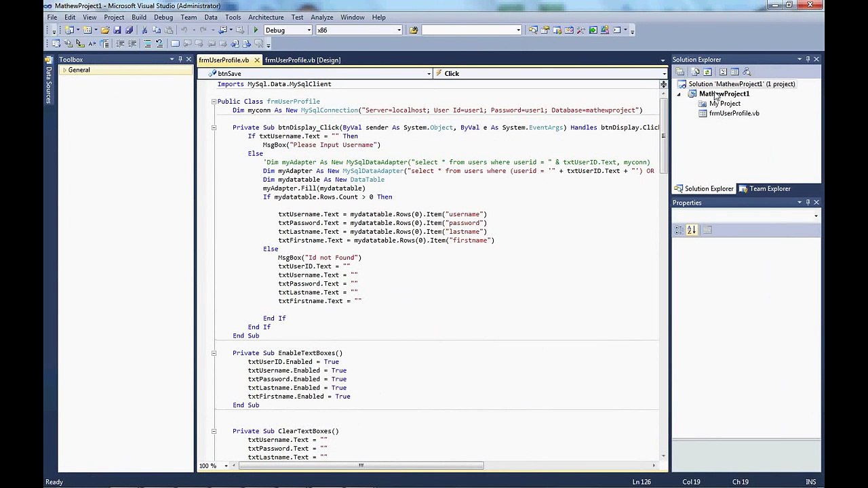Pin the Properties panel
Screen dimensions: 868x488
(x=807, y=203)
